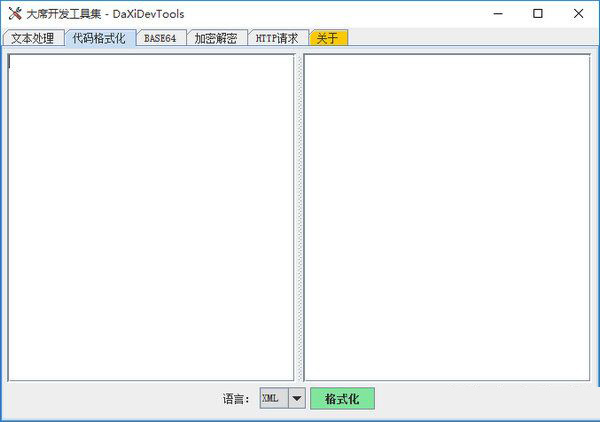This screenshot has width=600, height=422.
Task: Maximize the DaXiDevTools window
Action: tap(538, 14)
